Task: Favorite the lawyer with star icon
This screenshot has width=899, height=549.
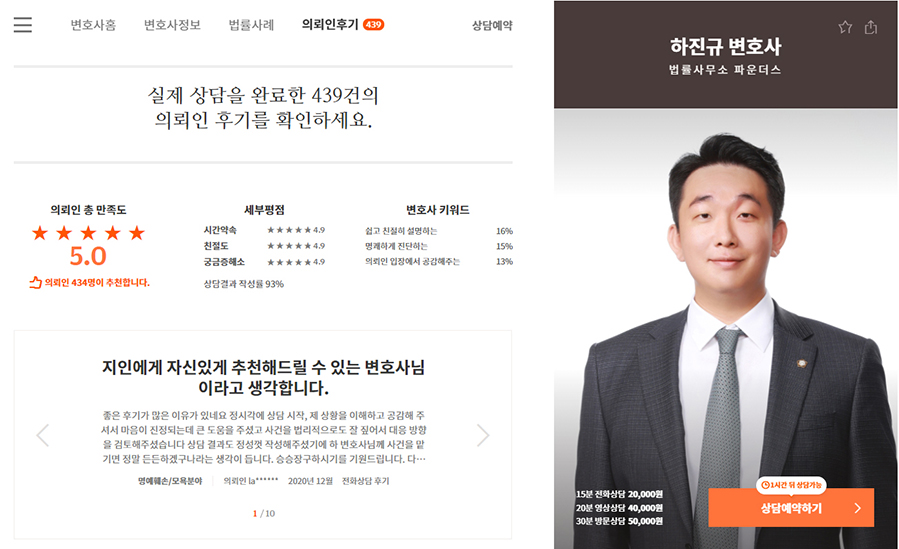Action: tap(845, 27)
